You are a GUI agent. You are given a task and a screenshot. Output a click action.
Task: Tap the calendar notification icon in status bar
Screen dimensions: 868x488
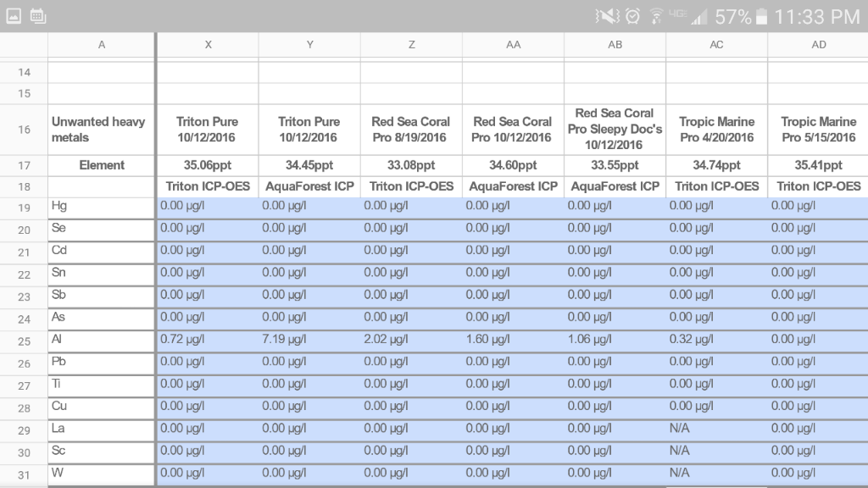pos(38,16)
